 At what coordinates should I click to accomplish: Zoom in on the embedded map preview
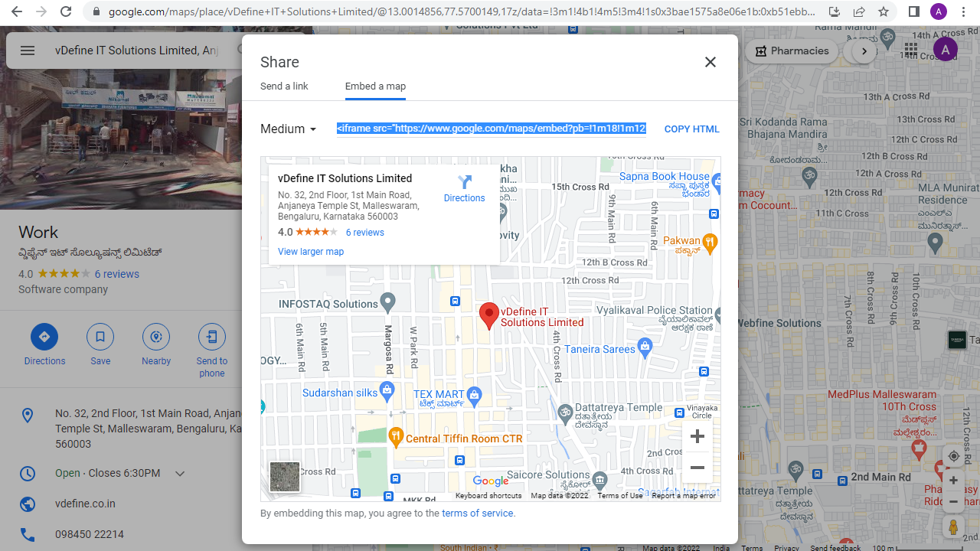point(697,437)
